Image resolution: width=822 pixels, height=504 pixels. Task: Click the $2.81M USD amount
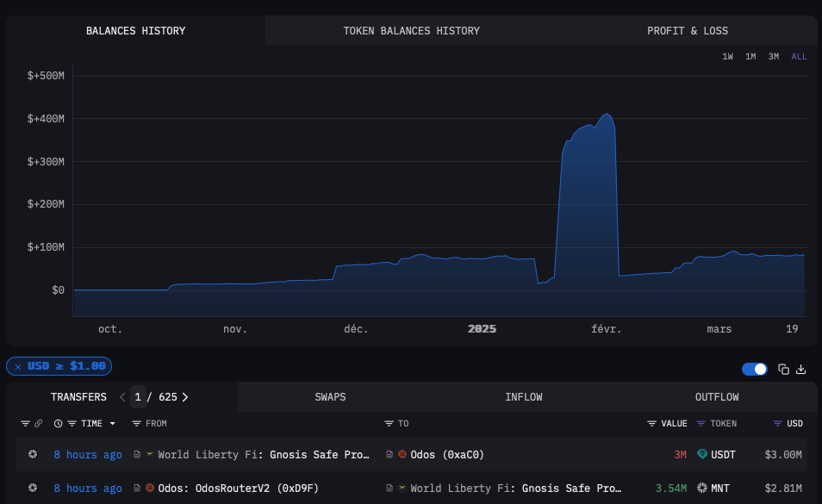pyautogui.click(x=783, y=488)
